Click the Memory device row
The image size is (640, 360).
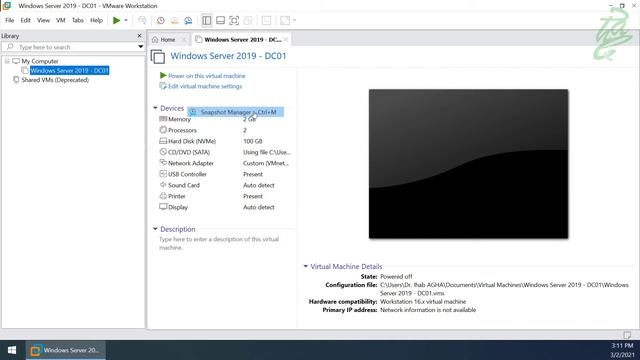tap(224, 119)
